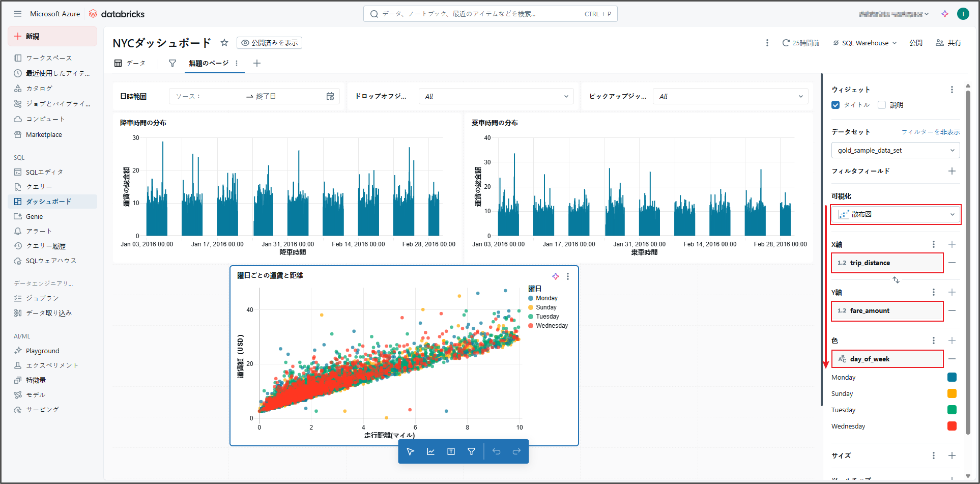980x484 pixels.
Task: Swap X and Y axes icon
Action: (896, 280)
